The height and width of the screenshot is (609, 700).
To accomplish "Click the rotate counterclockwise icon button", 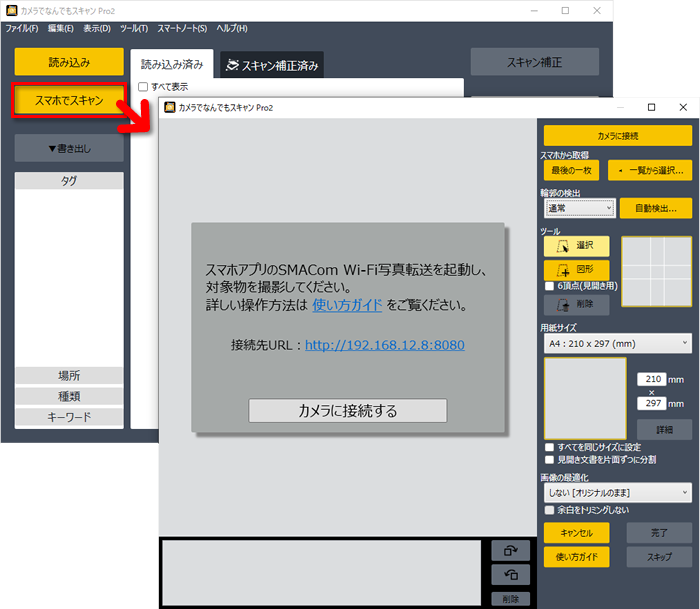I will [510, 575].
